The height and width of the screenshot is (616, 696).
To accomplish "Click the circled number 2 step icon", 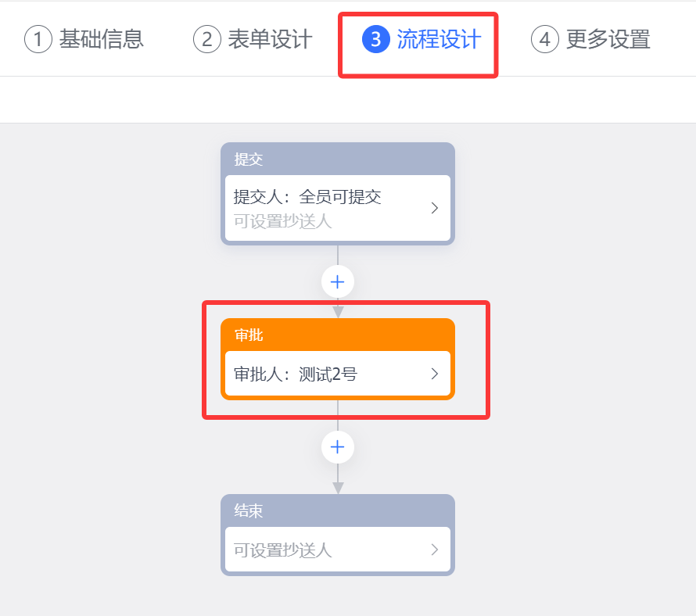I will point(206,39).
